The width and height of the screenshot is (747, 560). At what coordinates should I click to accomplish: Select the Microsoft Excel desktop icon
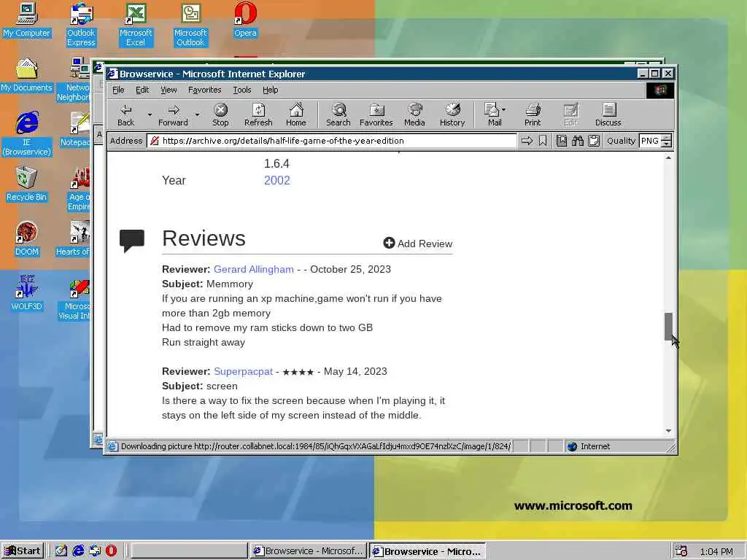click(x=136, y=25)
